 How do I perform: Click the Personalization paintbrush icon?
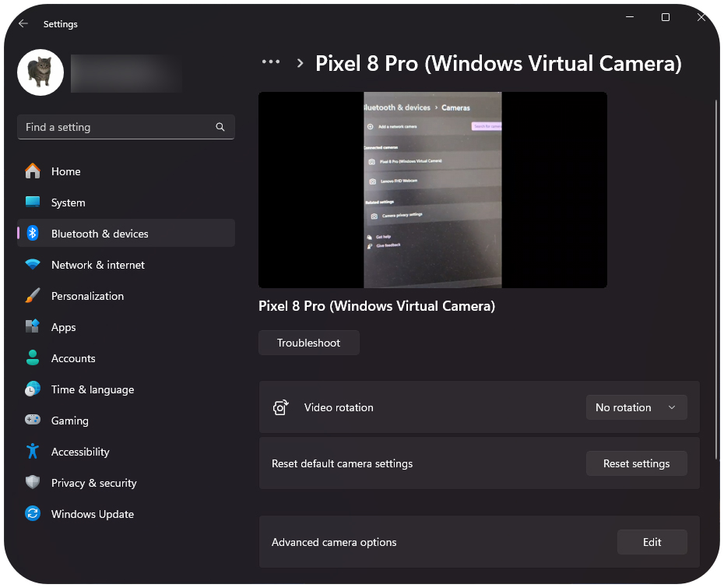point(33,296)
